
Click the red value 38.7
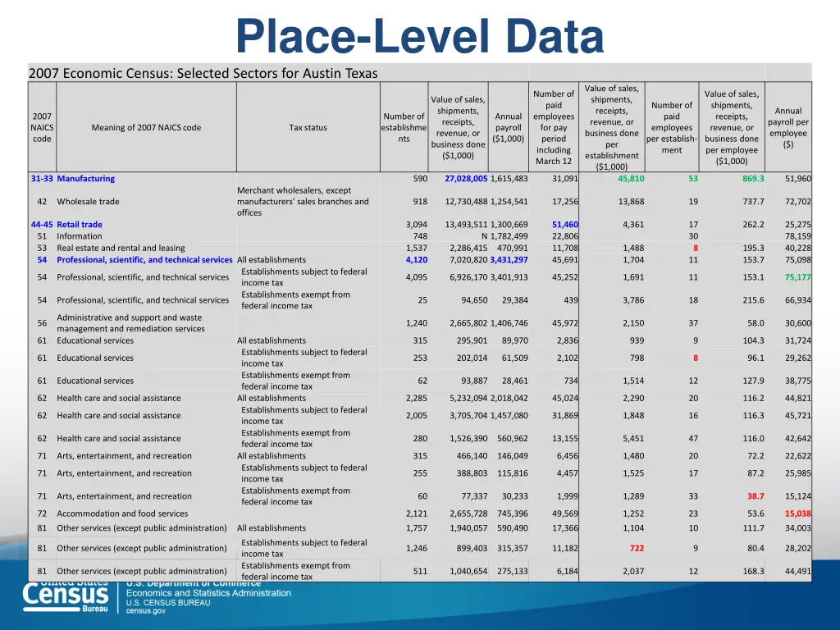[x=756, y=496]
